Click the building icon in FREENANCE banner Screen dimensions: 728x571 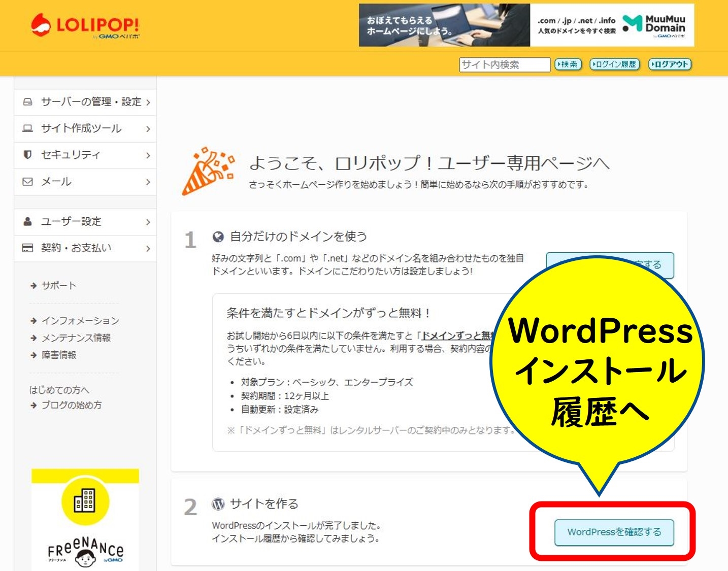click(85, 501)
